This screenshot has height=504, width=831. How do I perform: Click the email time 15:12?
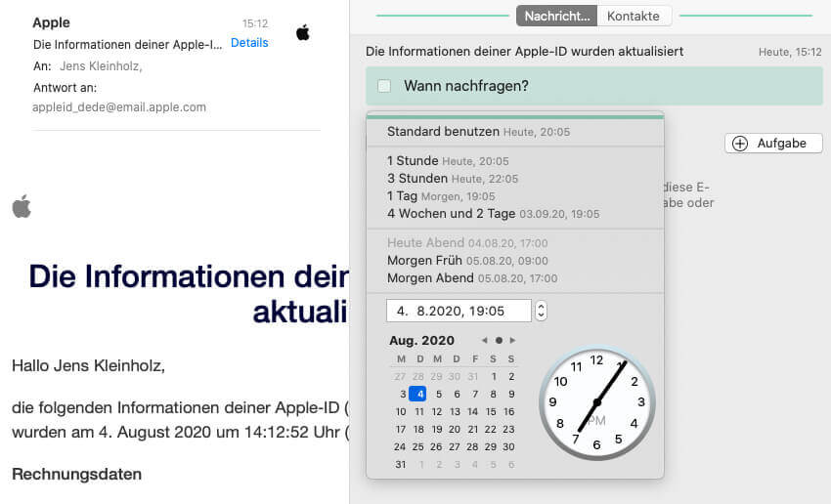click(x=255, y=23)
